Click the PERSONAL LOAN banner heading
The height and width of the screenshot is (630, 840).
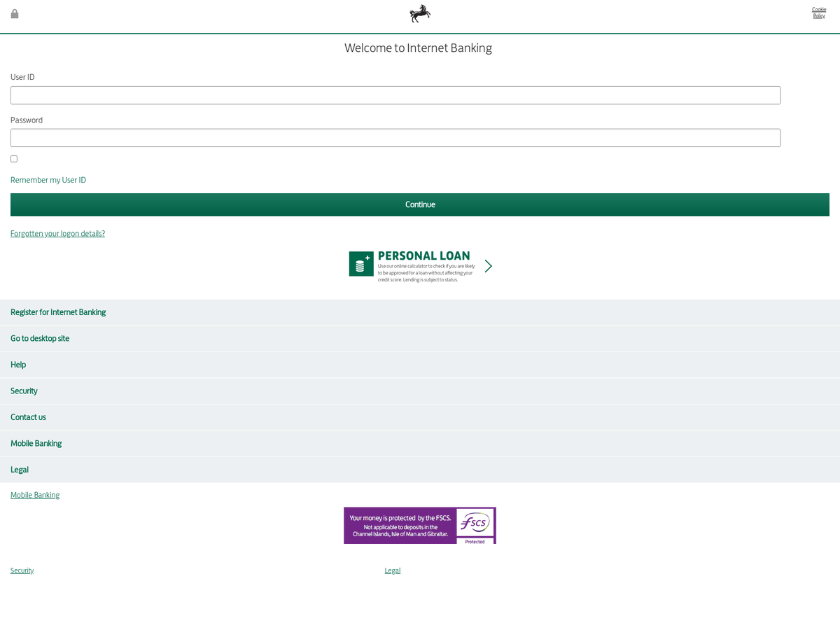[424, 256]
